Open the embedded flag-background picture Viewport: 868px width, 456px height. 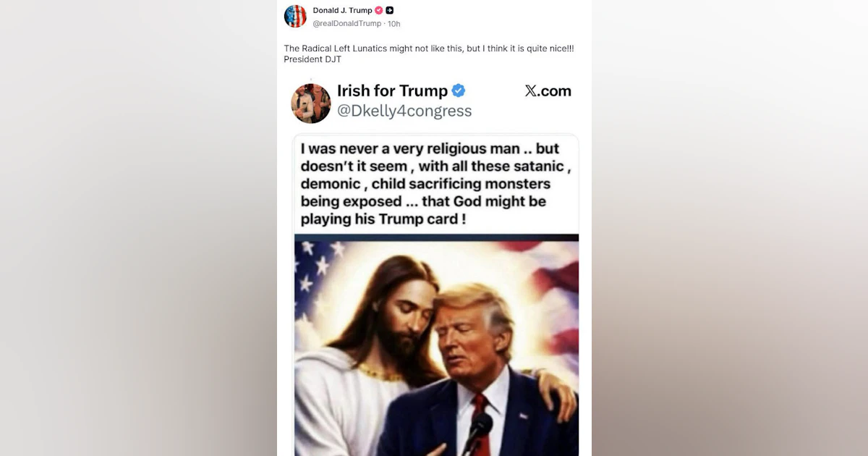tap(436, 348)
